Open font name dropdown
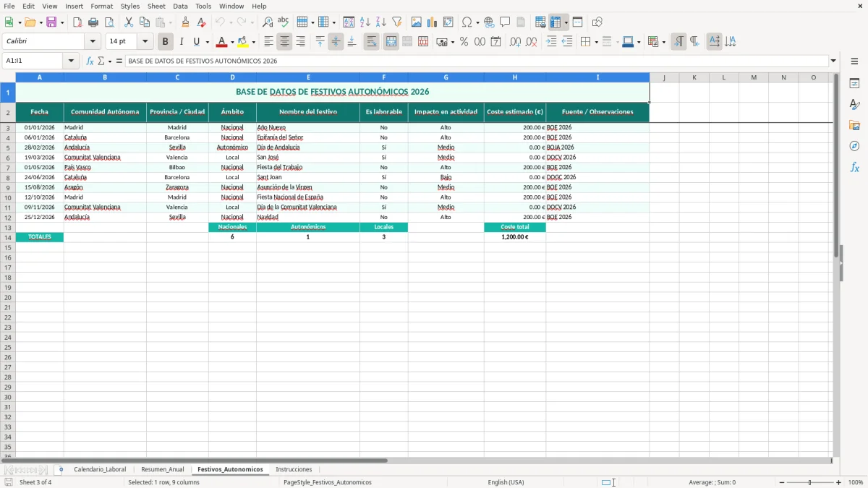The height and width of the screenshot is (488, 868). click(93, 42)
